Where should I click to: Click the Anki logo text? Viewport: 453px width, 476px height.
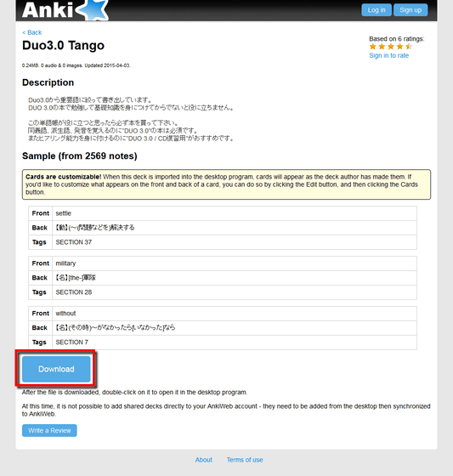point(48,10)
